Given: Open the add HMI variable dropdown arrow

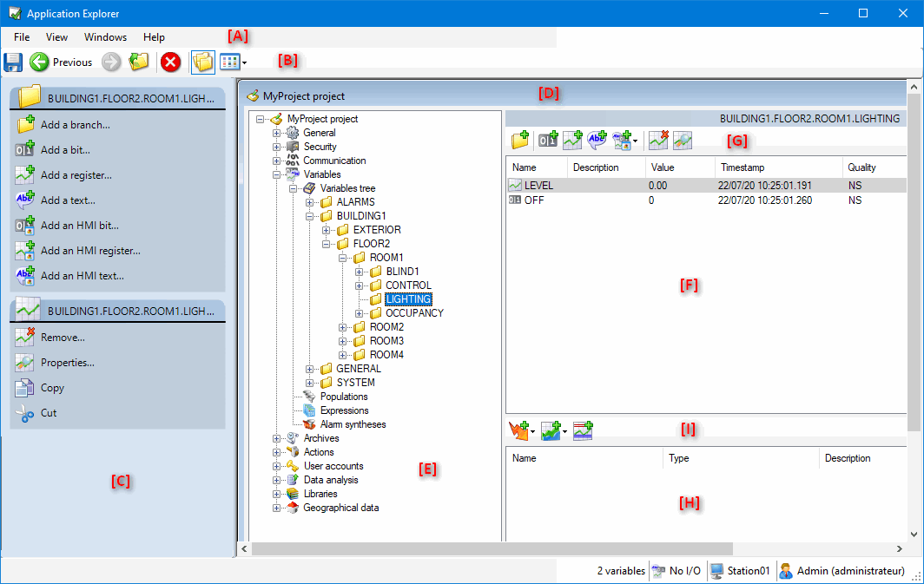Looking at the screenshot, I should (636, 141).
